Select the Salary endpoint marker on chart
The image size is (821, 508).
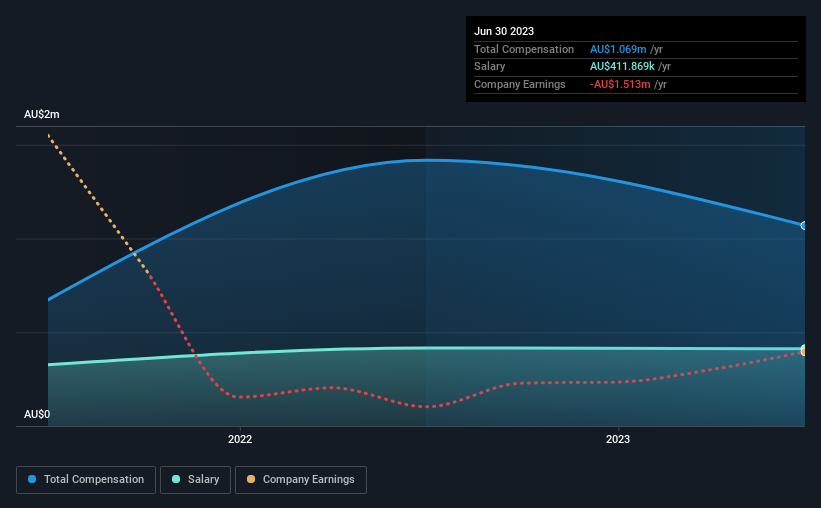pyautogui.click(x=803, y=349)
